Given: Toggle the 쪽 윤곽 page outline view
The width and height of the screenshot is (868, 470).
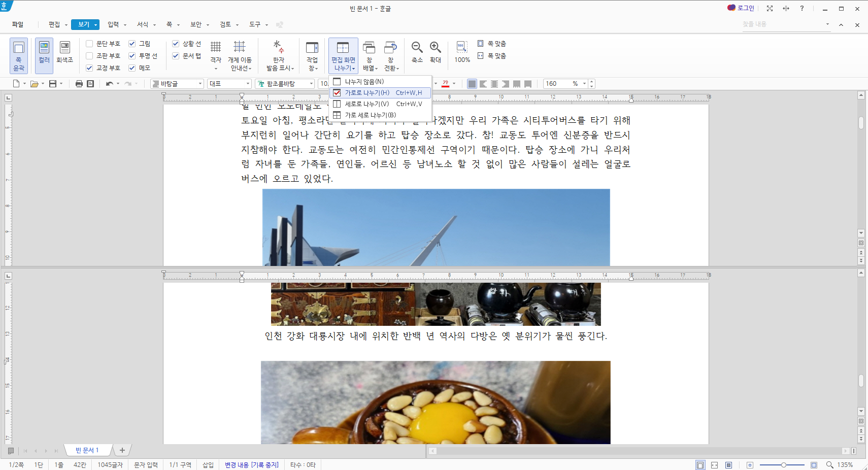Looking at the screenshot, I should tap(19, 56).
